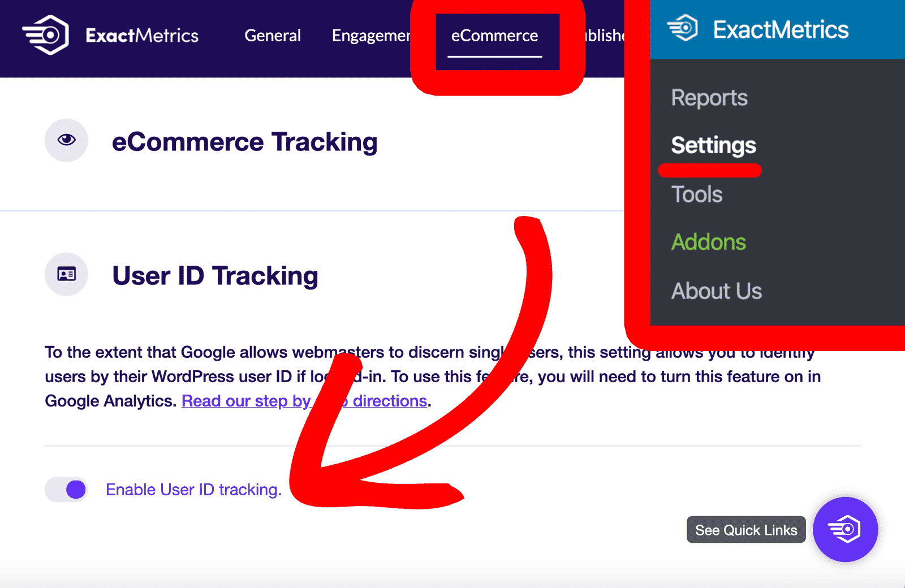Open the ExactMetrics quick links floating button
This screenshot has width=905, height=588.
click(x=845, y=529)
